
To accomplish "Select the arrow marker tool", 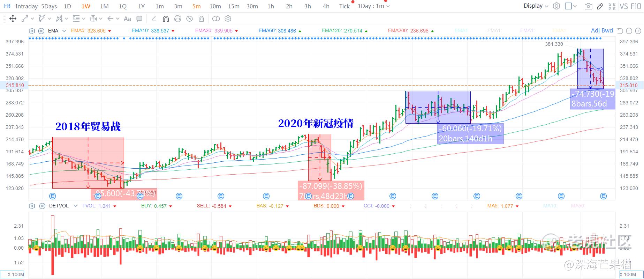I will coord(111,19).
